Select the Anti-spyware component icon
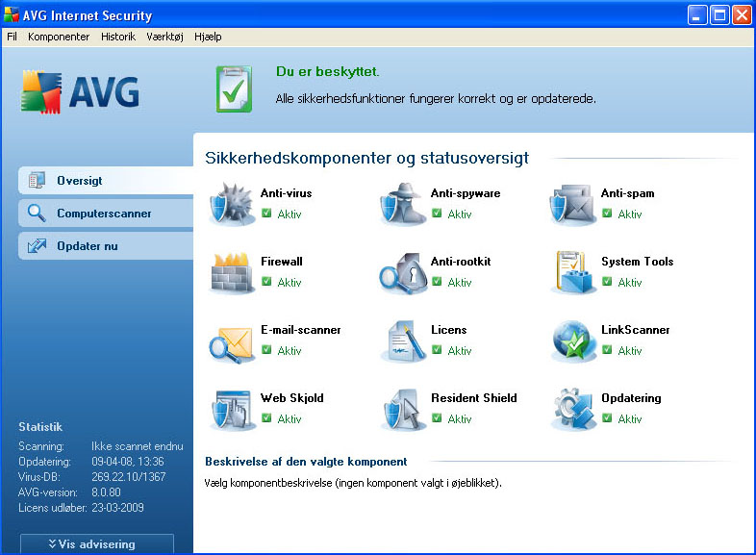 [402, 205]
